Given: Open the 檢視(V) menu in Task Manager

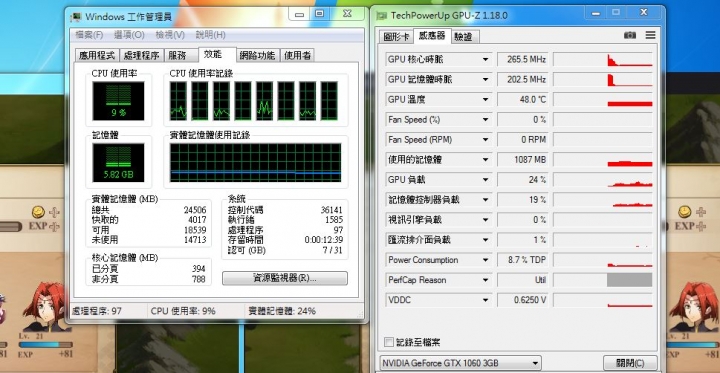Looking at the screenshot, I should [x=170, y=35].
